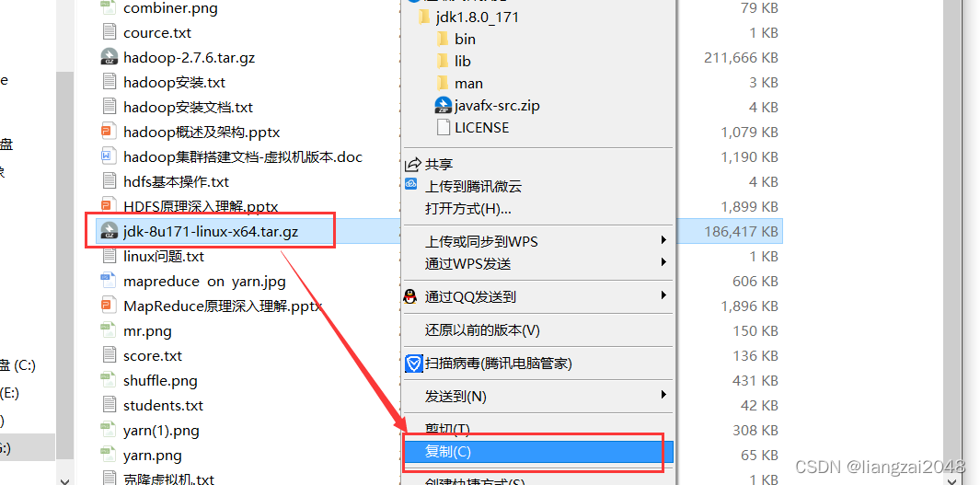Expand the 通过QQ发送到 submenu arrow

tap(663, 295)
